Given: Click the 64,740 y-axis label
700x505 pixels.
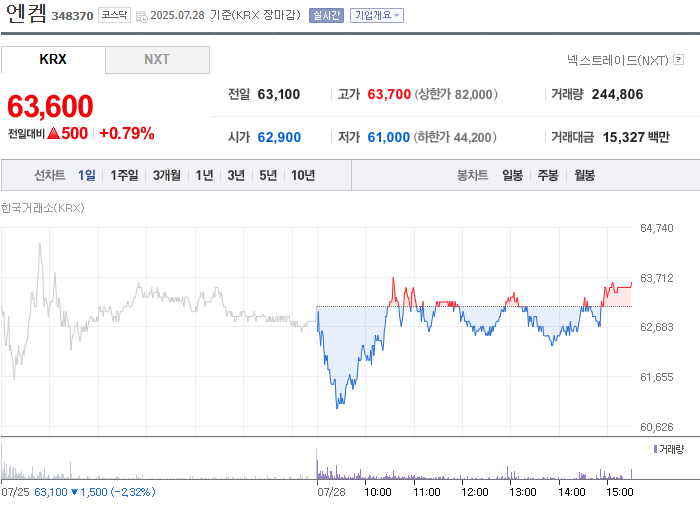Looking at the screenshot, I should pyautogui.click(x=656, y=228).
